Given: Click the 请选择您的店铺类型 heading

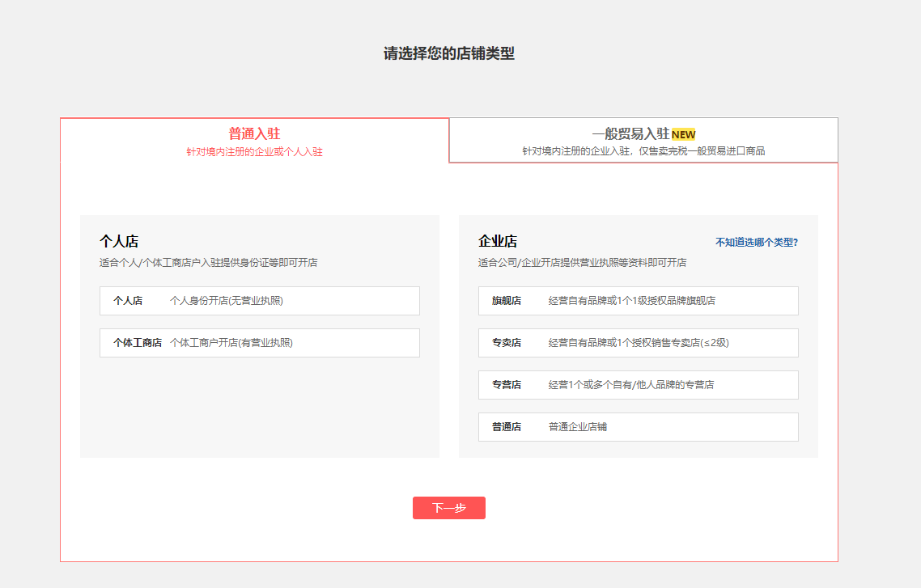Looking at the screenshot, I should 449,53.
